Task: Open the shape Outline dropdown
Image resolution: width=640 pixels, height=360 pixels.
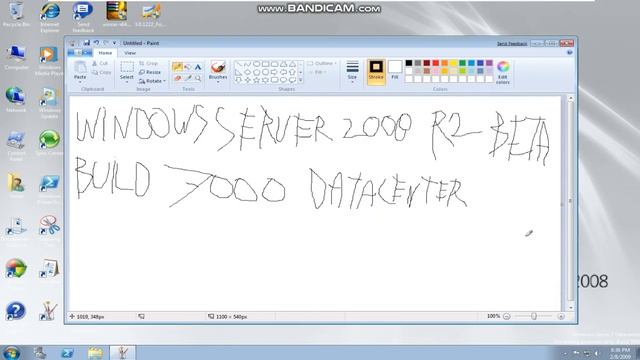Action: (322, 63)
